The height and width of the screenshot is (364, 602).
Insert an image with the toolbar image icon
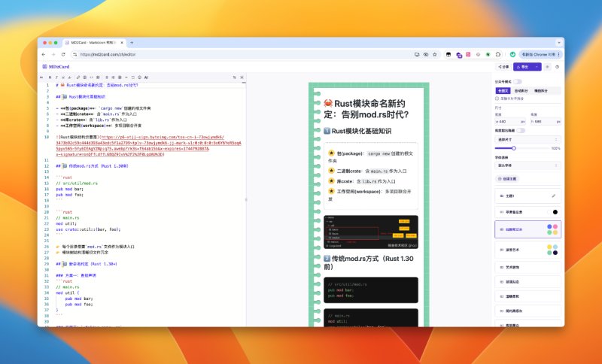[84, 77]
